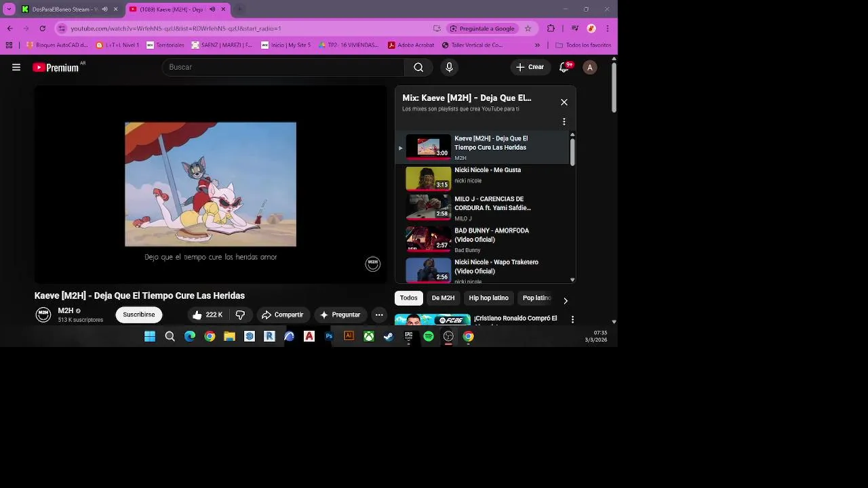The image size is (868, 488).
Task: Open the notifications bell
Action: [x=564, y=67]
